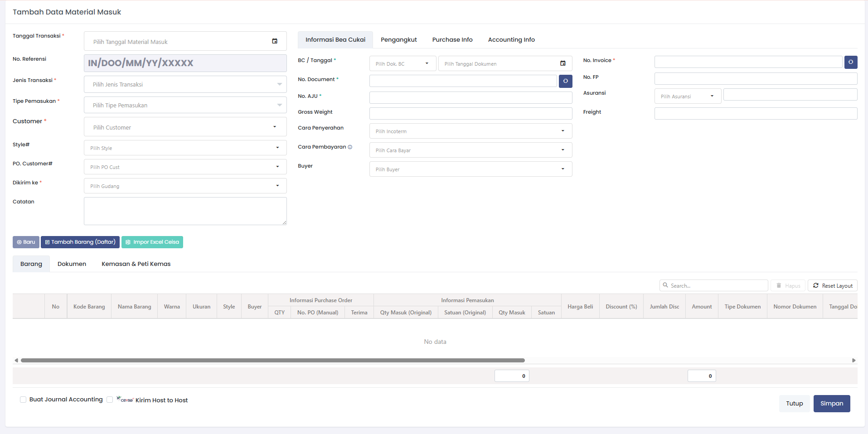868x434 pixels.
Task: Open Pilih Jenis Transaksi dropdown
Action: click(185, 84)
